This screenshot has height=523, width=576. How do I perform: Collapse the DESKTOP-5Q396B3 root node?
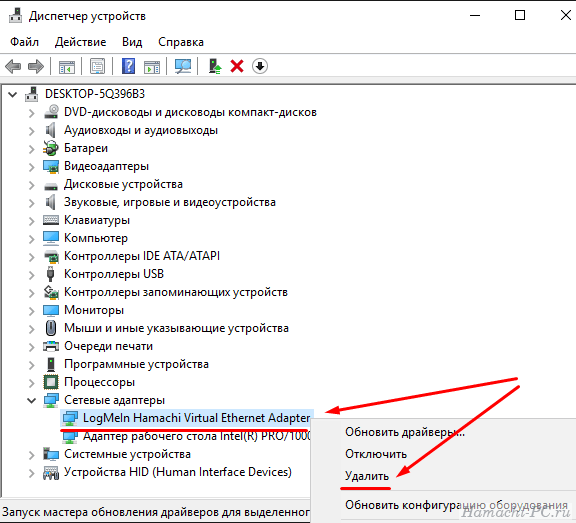(x=13, y=94)
